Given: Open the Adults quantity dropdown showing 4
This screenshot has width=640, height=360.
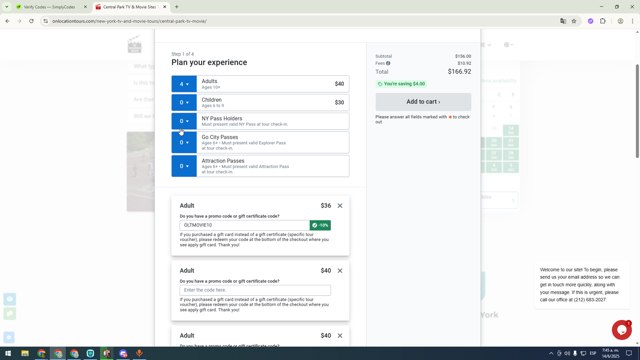Looking at the screenshot, I should coord(184,84).
